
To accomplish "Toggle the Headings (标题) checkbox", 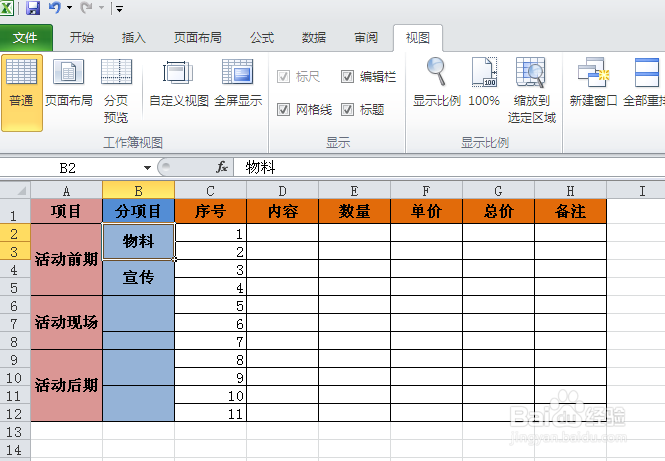I will coord(347,109).
